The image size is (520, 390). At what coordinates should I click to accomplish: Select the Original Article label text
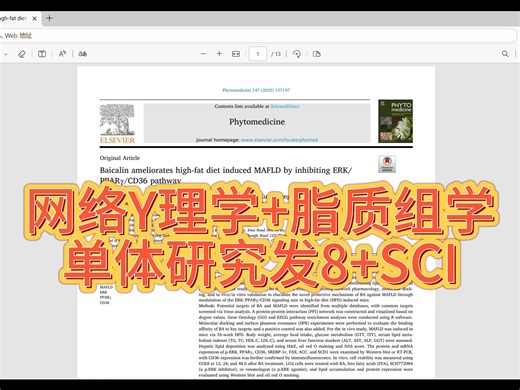pyautogui.click(x=120, y=158)
